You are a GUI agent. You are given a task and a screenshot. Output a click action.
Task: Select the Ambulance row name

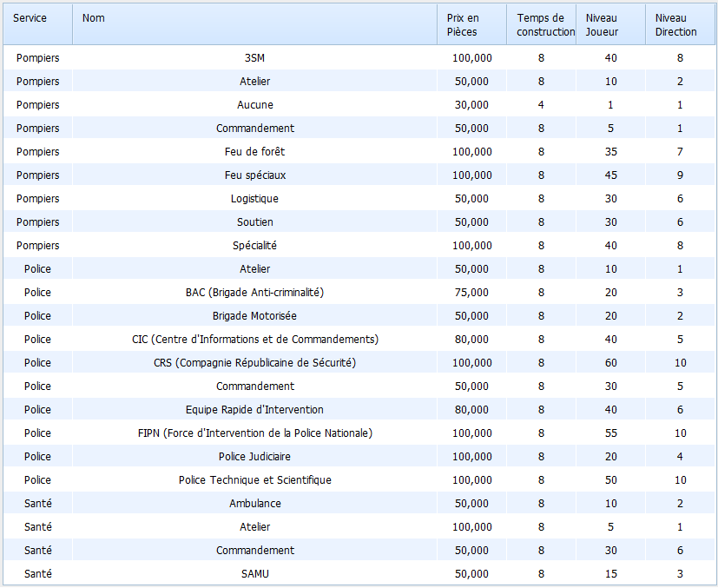tap(255, 504)
